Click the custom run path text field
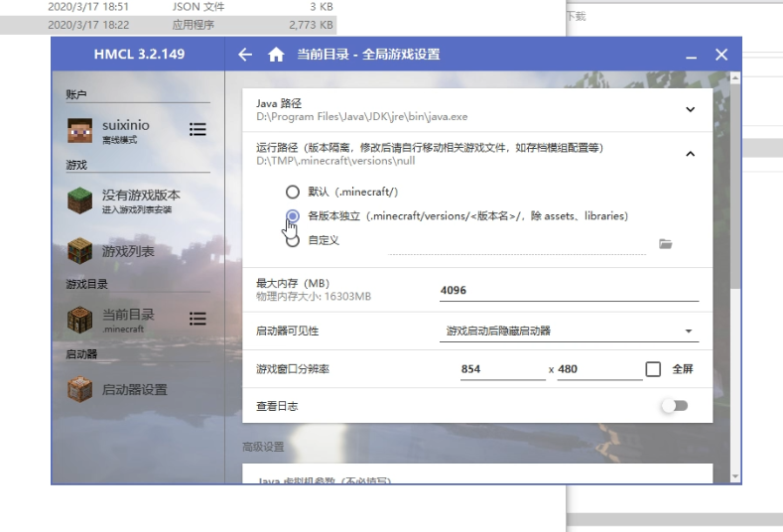 point(517,245)
